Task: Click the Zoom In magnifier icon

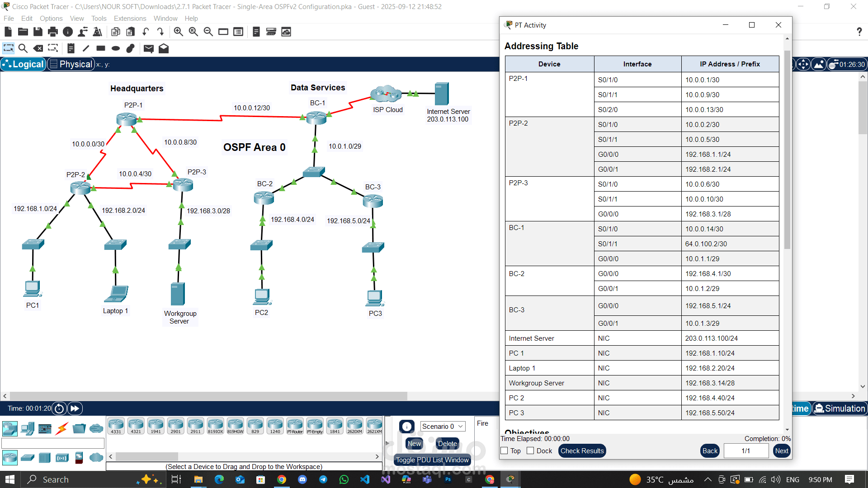Action: pyautogui.click(x=179, y=32)
